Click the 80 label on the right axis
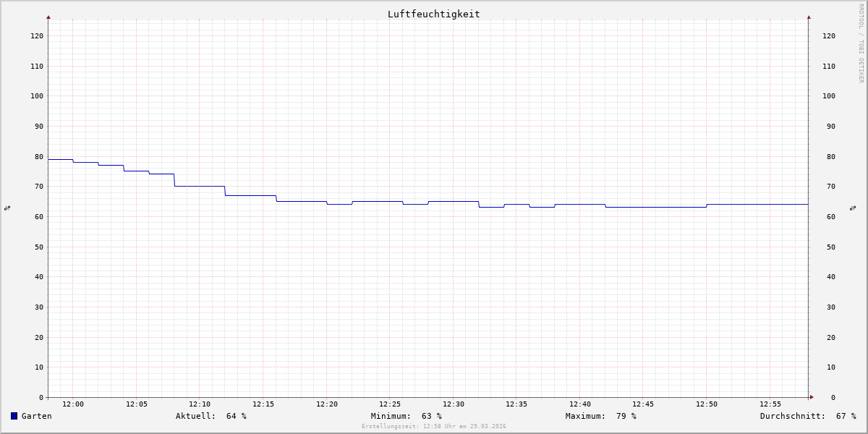Image resolution: width=868 pixels, height=434 pixels. point(831,156)
